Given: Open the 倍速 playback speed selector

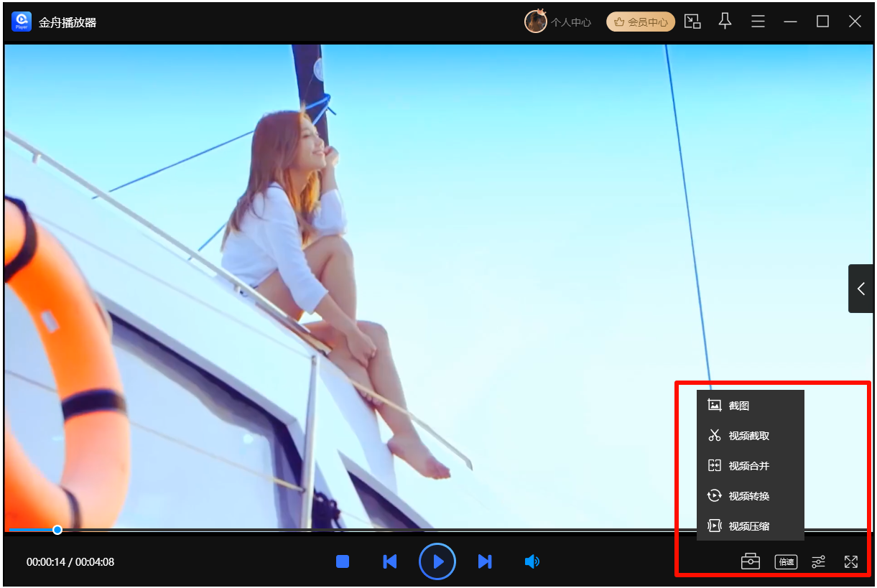Looking at the screenshot, I should 786,561.
